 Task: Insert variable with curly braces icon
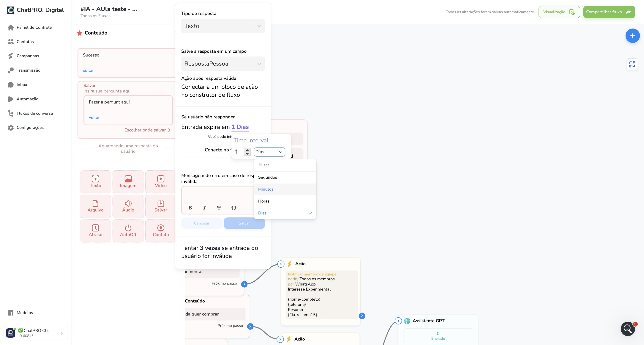(234, 208)
